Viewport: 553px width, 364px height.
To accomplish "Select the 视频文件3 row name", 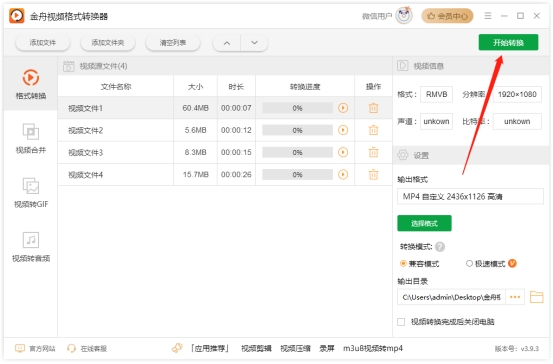I will [85, 153].
